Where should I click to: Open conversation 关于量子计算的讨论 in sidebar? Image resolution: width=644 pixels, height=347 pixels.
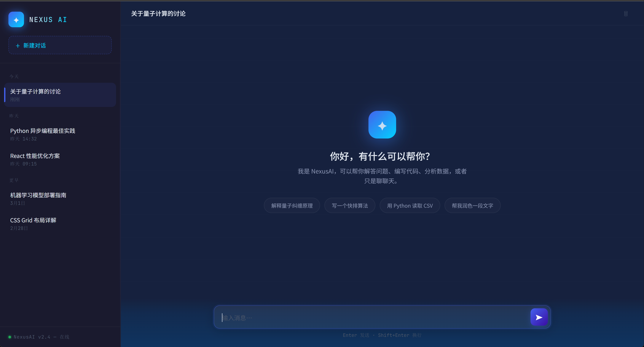pyautogui.click(x=60, y=95)
